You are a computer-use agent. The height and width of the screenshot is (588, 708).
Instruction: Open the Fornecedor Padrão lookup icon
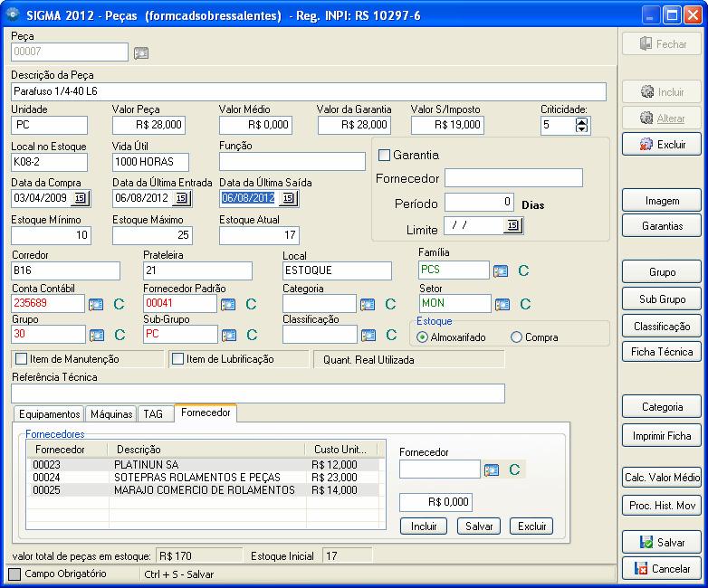pos(228,304)
